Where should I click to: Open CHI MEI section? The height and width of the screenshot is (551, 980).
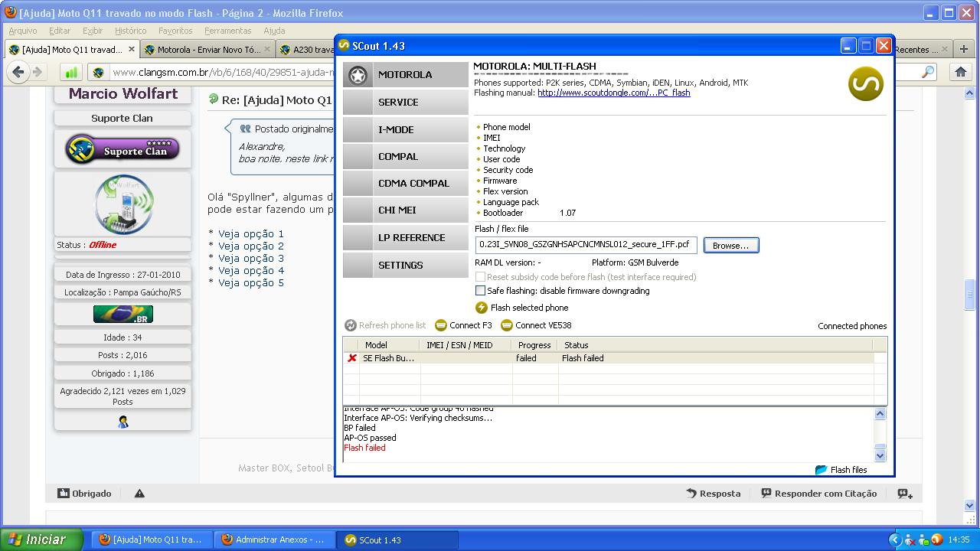click(406, 210)
